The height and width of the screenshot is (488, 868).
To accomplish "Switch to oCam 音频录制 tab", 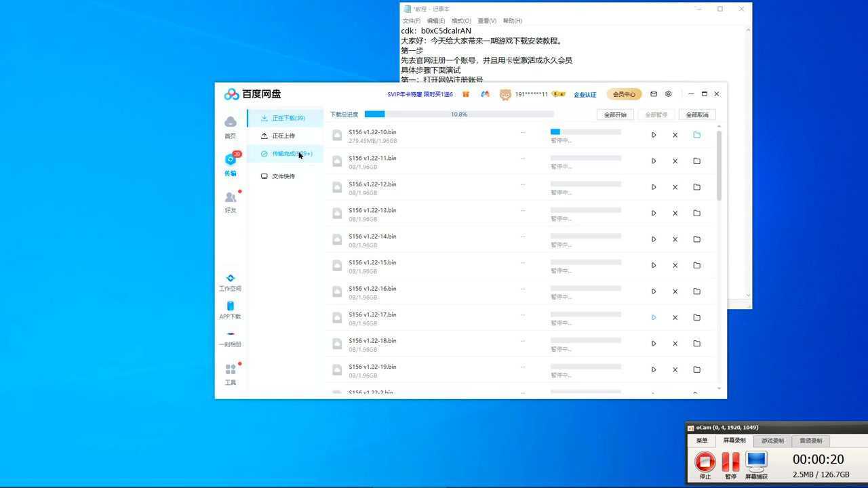I will (x=810, y=441).
